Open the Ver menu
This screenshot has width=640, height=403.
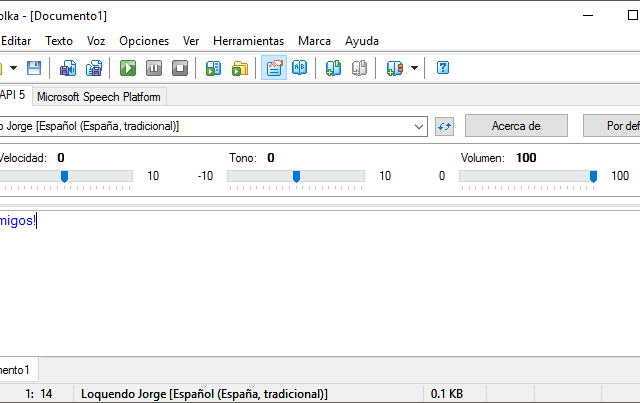tap(191, 41)
